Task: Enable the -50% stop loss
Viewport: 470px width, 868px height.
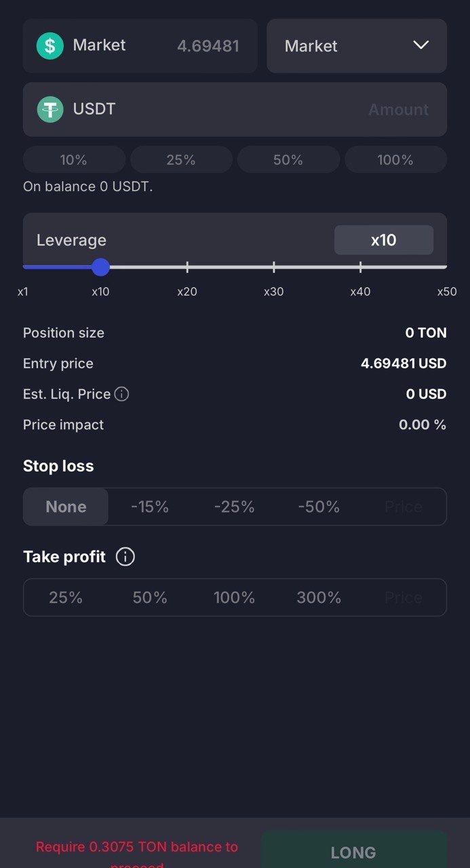Action: tap(319, 507)
